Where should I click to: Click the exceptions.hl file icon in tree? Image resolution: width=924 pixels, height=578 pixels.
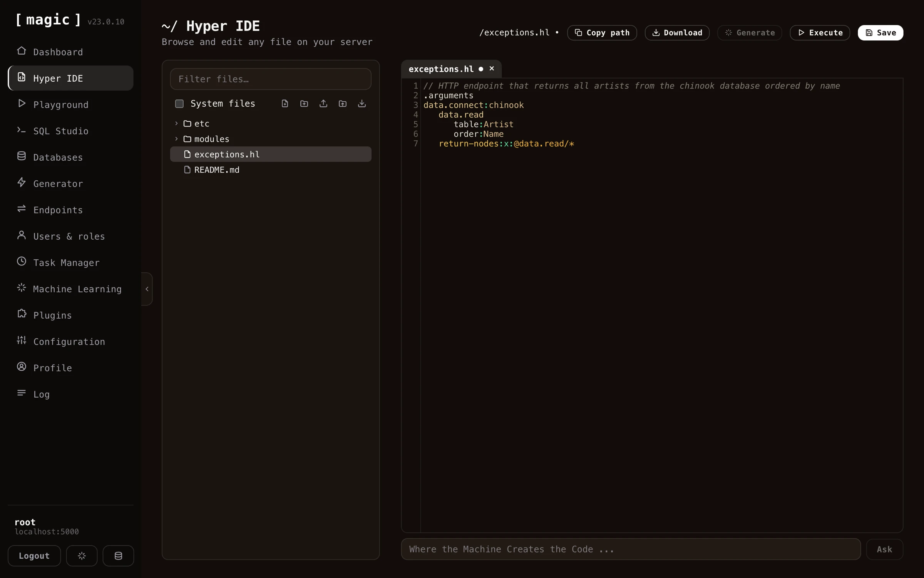(187, 154)
